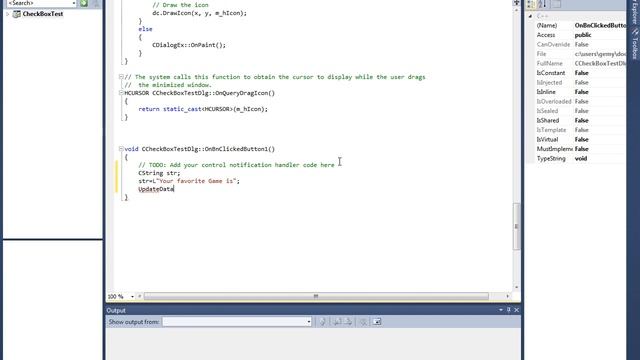Select the FullName property row
This screenshot has height=360, width=640.
coord(581,63)
